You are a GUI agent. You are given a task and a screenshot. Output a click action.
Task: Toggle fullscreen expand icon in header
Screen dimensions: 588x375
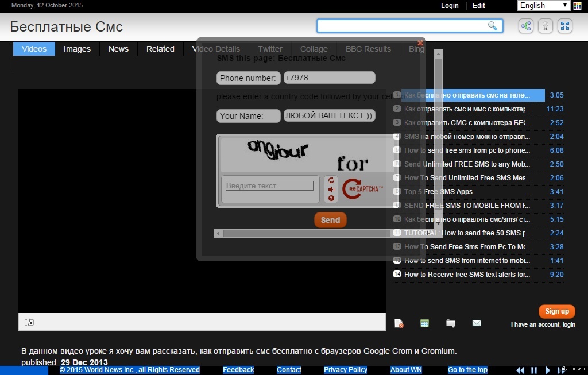point(565,26)
